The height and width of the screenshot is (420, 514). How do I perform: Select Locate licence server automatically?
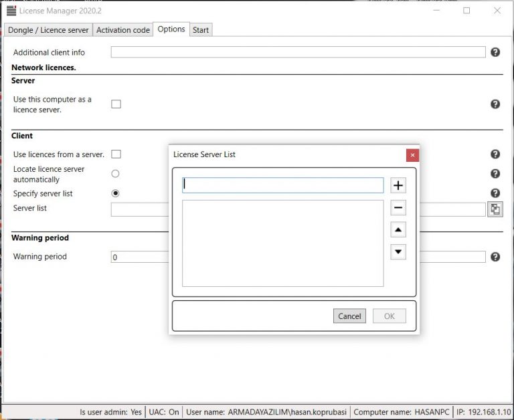115,174
